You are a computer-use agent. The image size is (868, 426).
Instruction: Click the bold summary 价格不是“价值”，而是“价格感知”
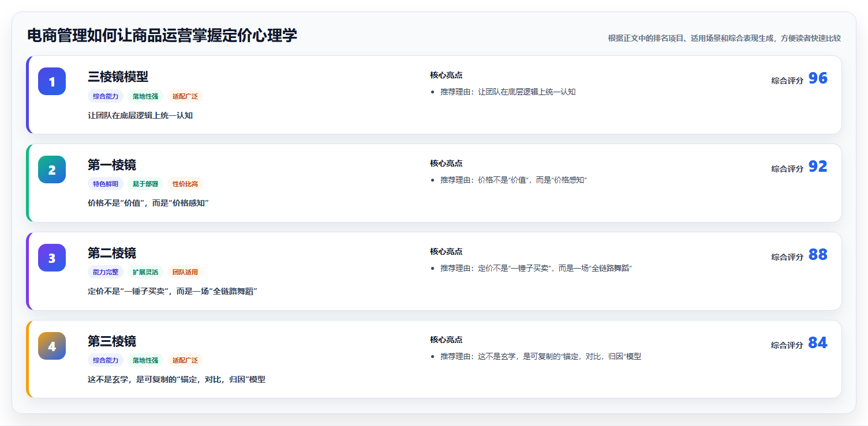[148, 203]
